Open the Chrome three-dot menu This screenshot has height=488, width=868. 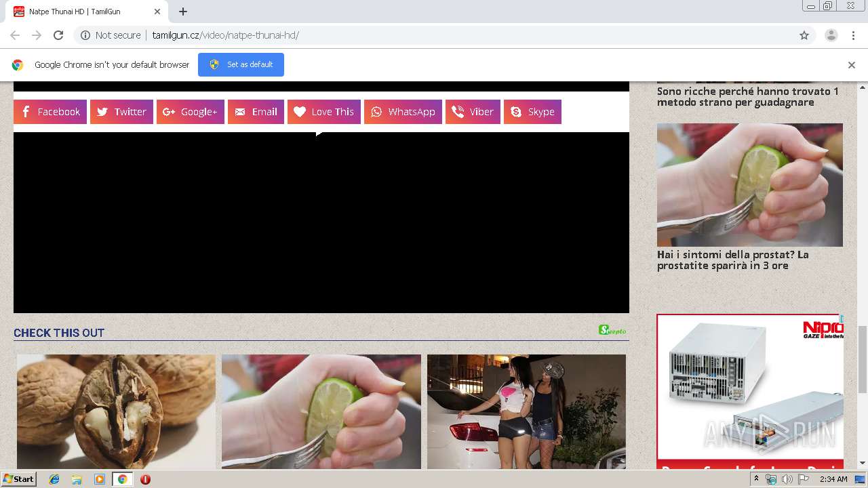[x=853, y=35]
